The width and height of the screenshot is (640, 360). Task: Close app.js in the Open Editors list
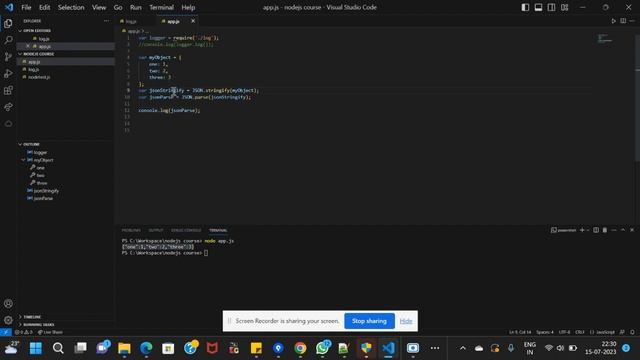click(28, 46)
